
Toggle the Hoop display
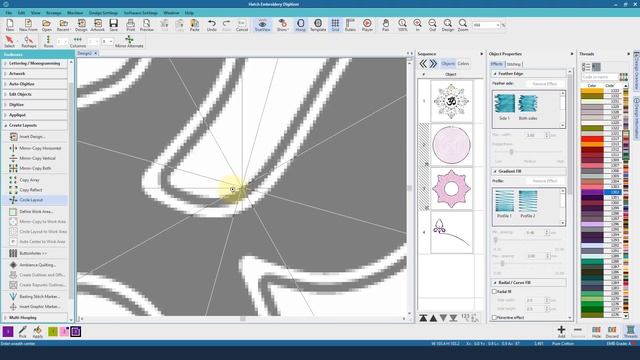(x=300, y=25)
